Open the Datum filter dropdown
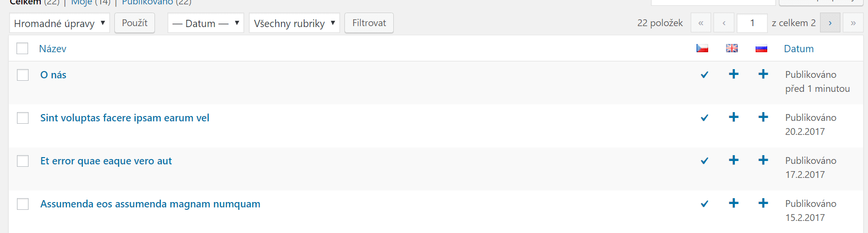This screenshot has width=868, height=233. pyautogui.click(x=206, y=23)
